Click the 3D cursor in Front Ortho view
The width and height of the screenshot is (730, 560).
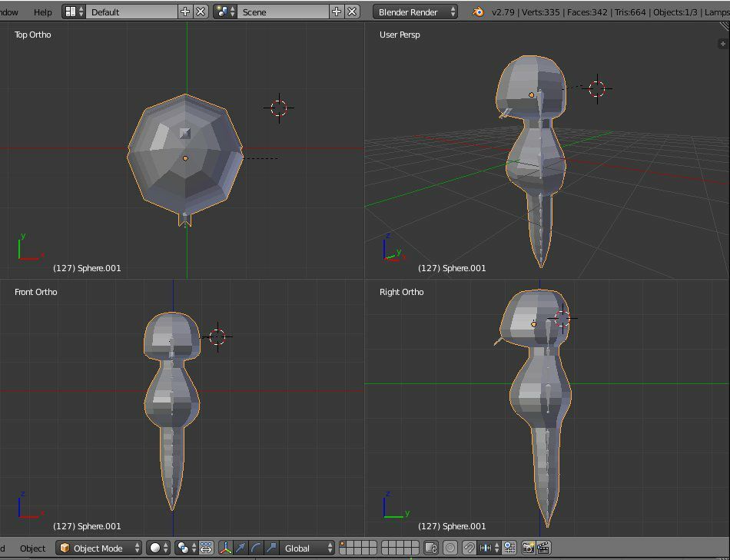[217, 336]
